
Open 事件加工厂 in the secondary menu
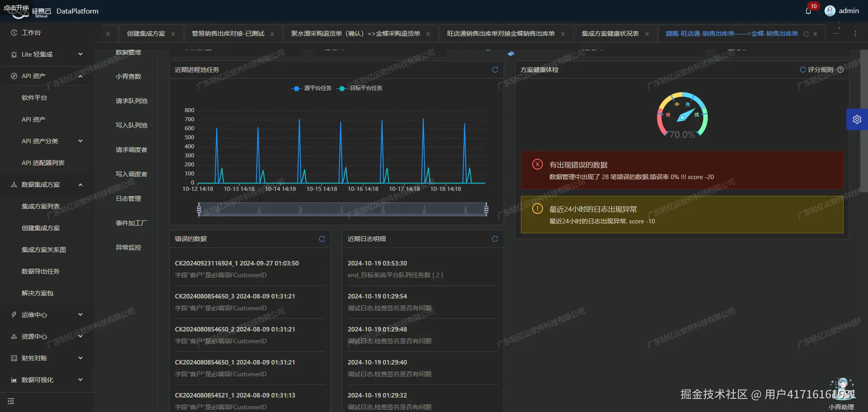coord(132,223)
